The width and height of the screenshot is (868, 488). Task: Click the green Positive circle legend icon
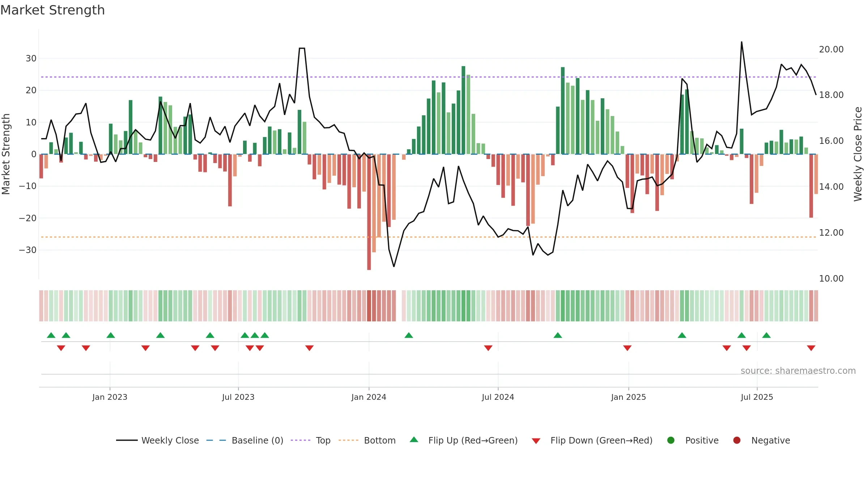[x=671, y=440]
